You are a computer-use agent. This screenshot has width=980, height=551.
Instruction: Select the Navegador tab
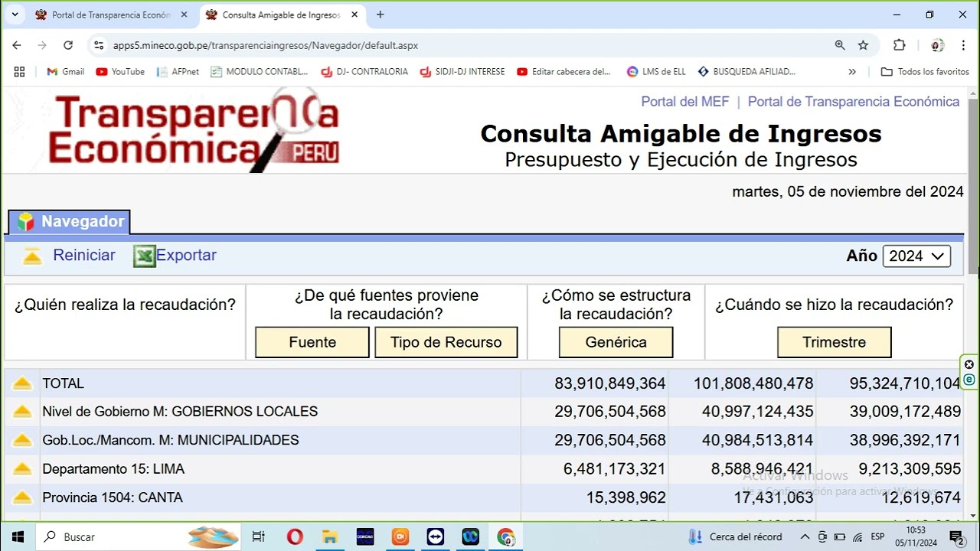click(69, 222)
